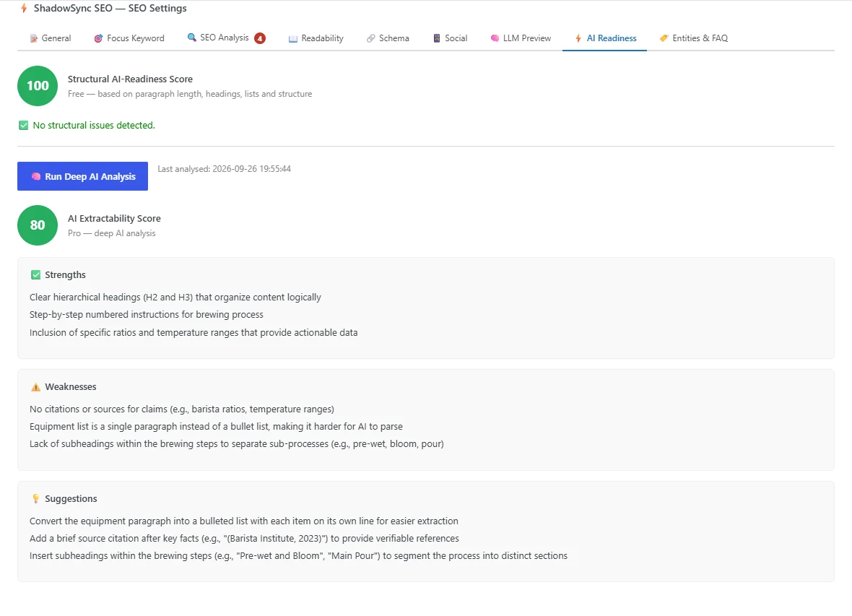Image resolution: width=852 pixels, height=616 pixels.
Task: Click the brain icon on LLM Preview tab
Action: (495, 38)
